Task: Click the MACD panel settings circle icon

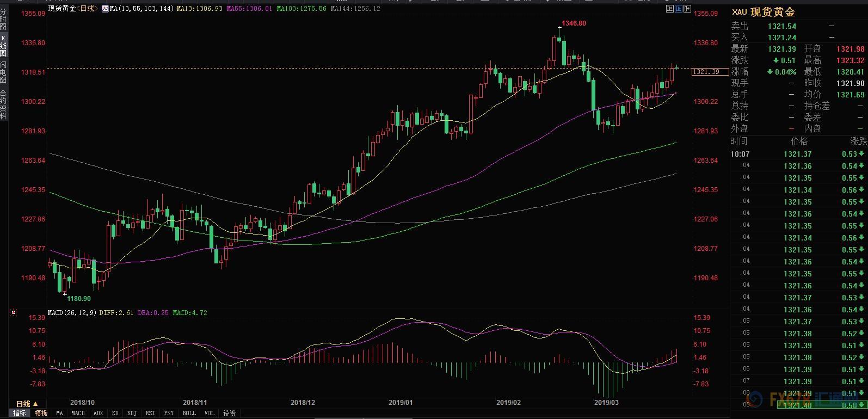Action: [14, 313]
